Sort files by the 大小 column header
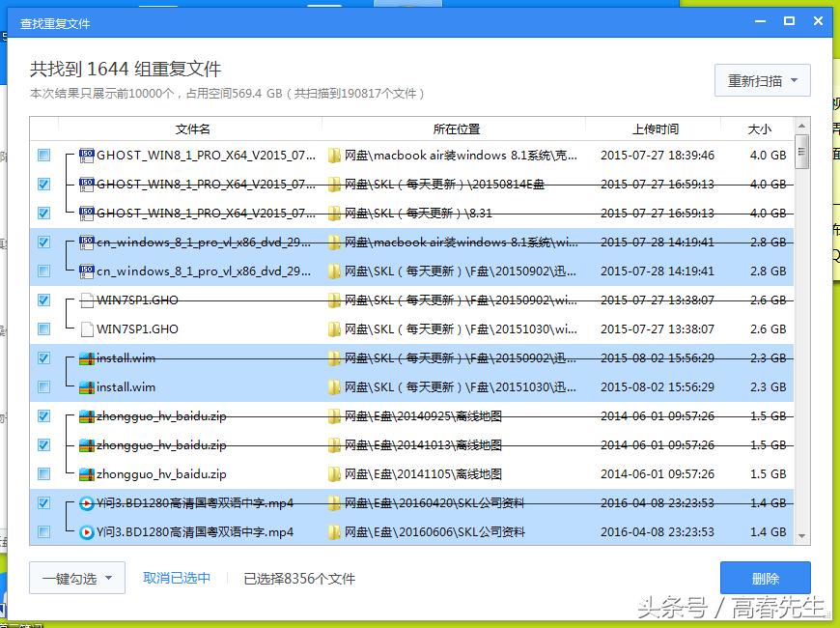This screenshot has width=840, height=628. point(759,128)
